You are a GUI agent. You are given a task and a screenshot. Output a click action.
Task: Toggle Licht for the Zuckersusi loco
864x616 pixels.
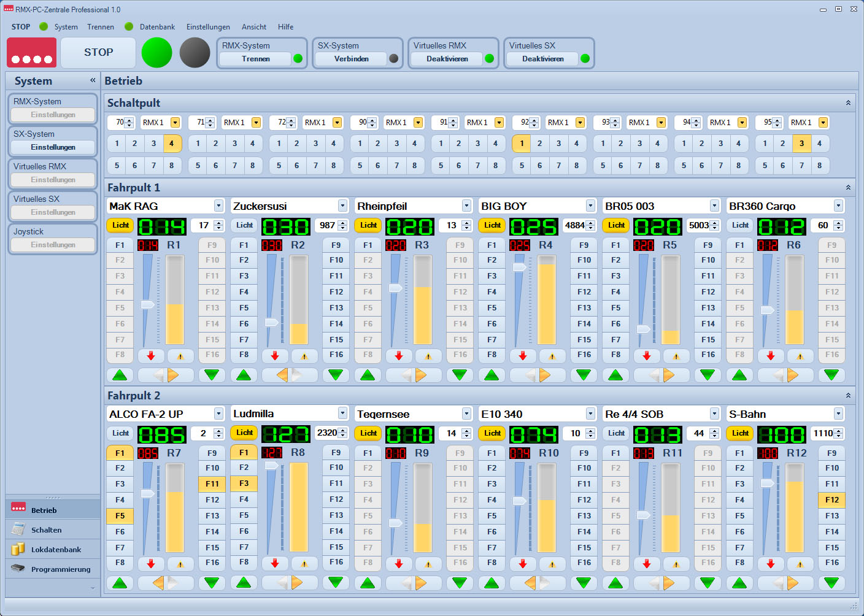click(244, 225)
